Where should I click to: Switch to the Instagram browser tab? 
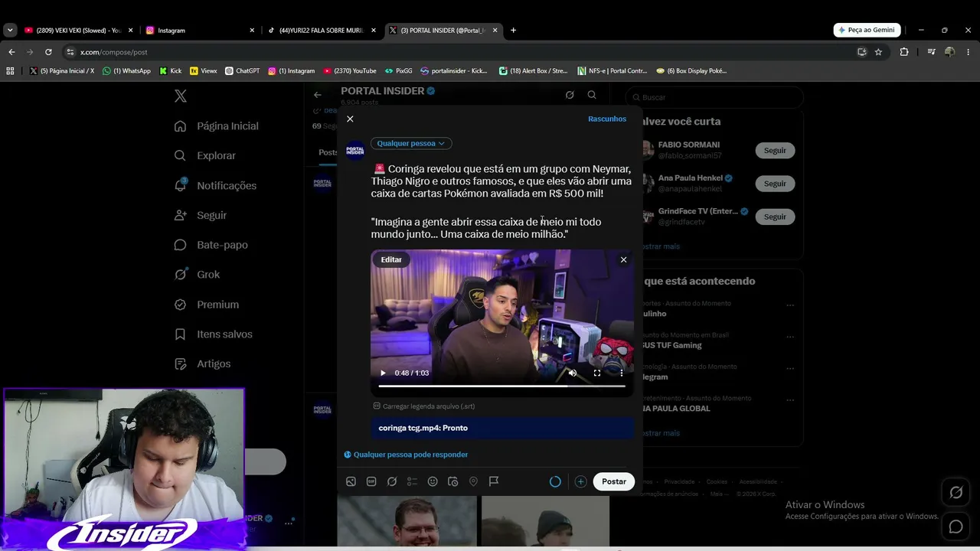(x=199, y=31)
